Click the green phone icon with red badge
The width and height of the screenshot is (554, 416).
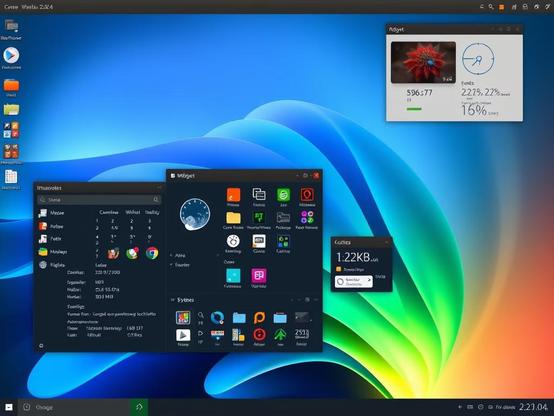click(132, 253)
